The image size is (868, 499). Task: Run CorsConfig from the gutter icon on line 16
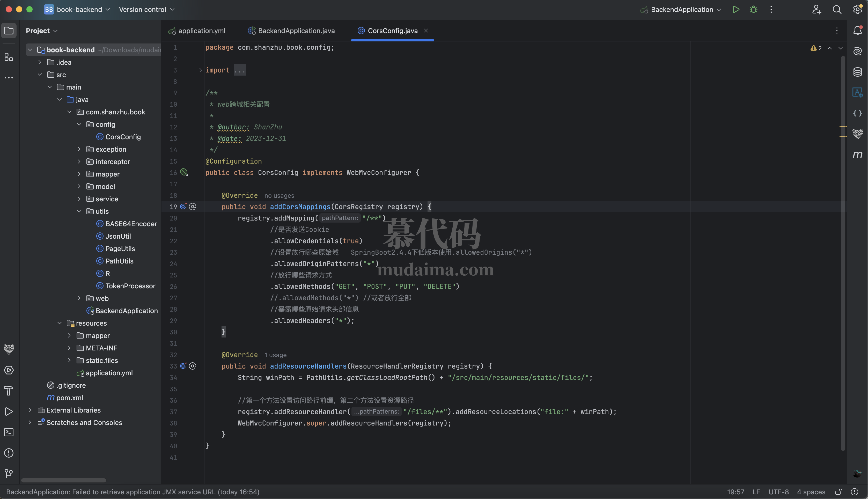[x=184, y=172]
